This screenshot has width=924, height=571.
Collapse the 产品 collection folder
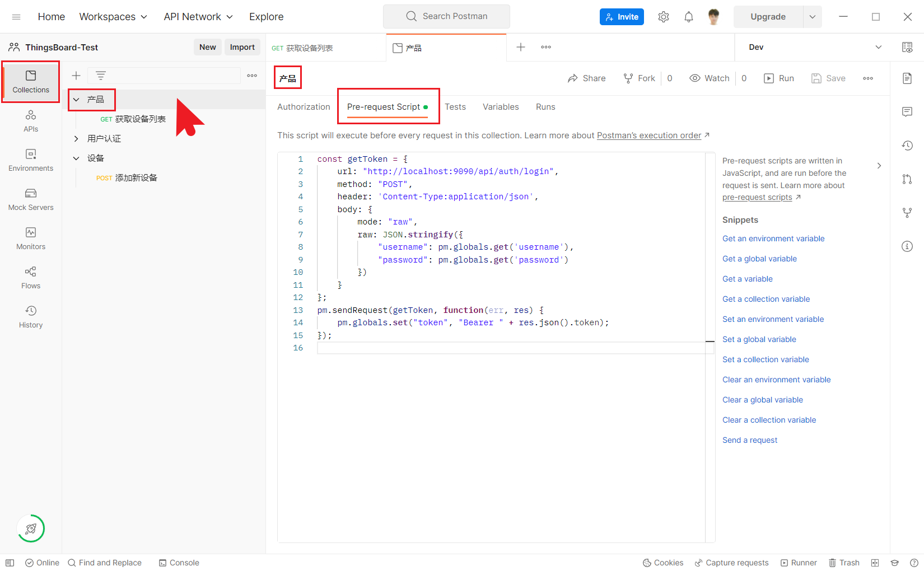76,100
